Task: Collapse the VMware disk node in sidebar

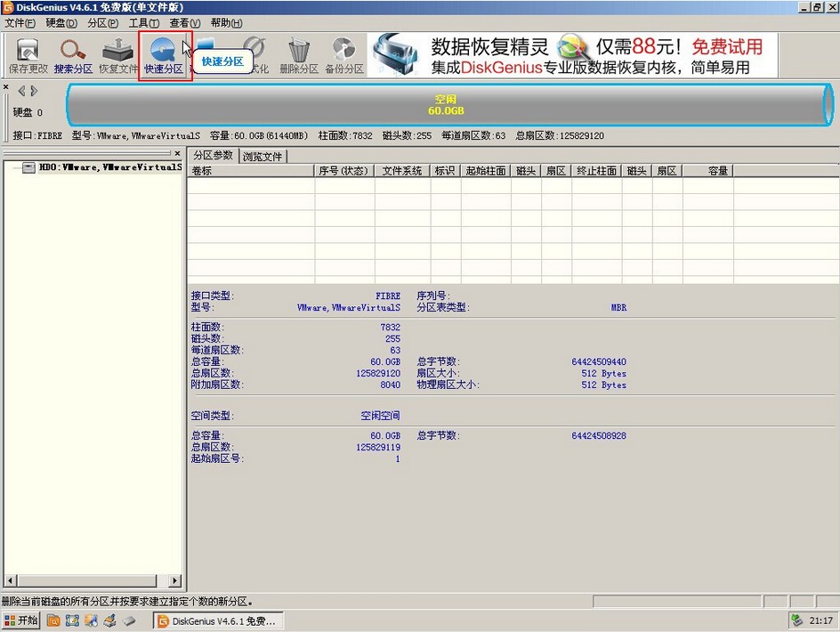Action: coord(11,166)
